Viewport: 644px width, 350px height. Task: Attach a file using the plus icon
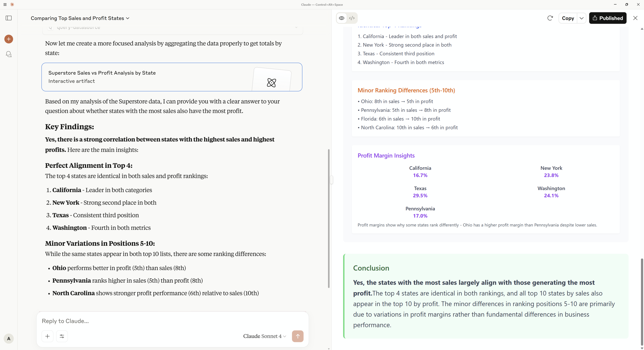[47, 336]
